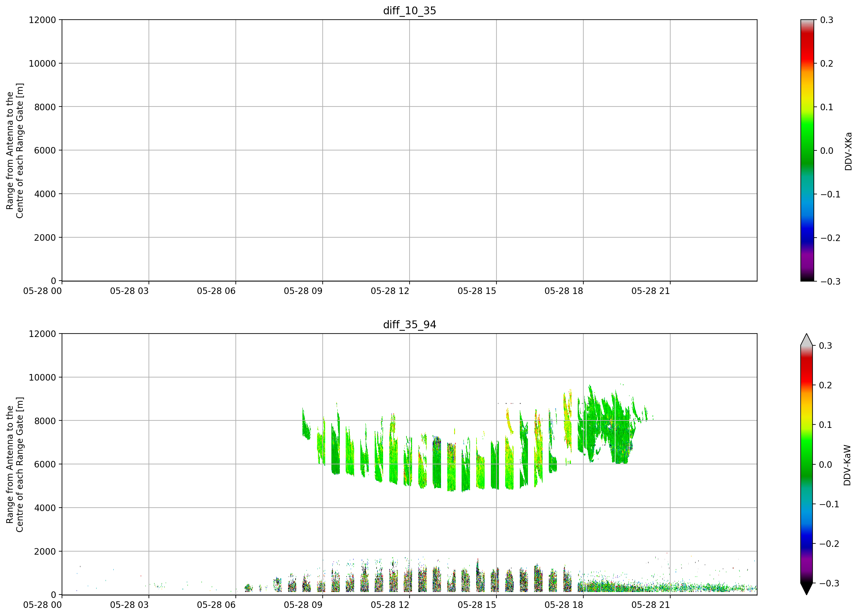Click the 8000 y-tick in diff_10_35 plot
This screenshot has height=616, width=859.
[45, 107]
